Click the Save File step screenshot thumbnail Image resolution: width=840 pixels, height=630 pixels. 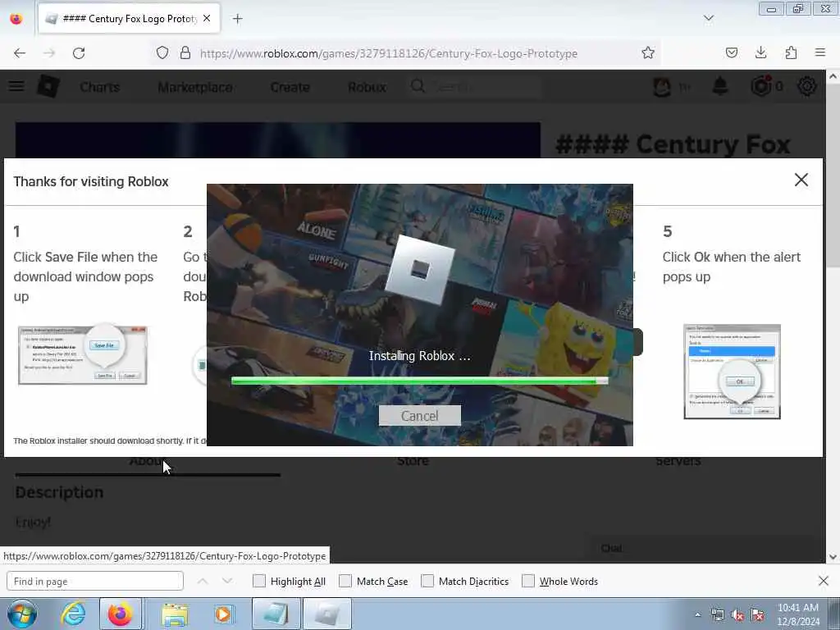click(x=83, y=354)
